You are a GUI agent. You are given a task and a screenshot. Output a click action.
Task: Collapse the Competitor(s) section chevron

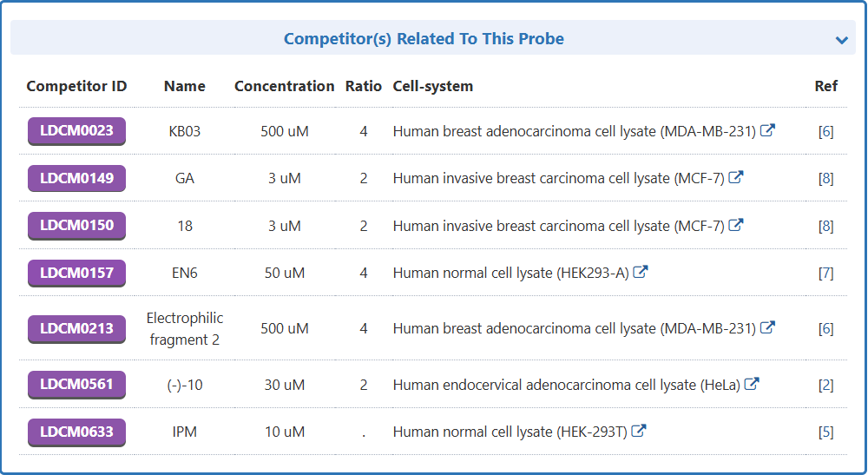(x=841, y=40)
